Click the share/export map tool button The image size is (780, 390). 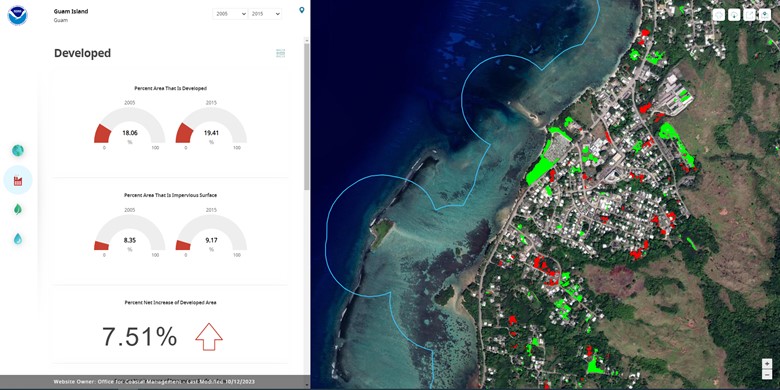pos(749,14)
